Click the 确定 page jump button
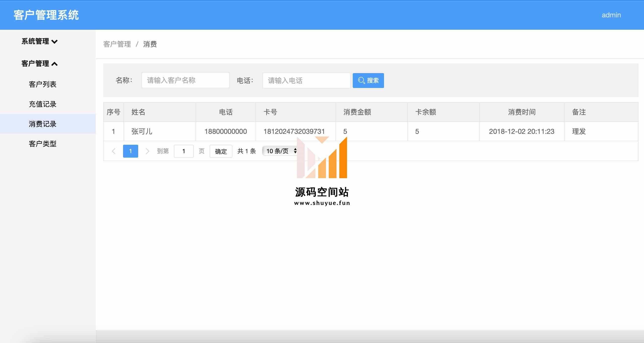Viewport: 644px width, 343px height. [x=221, y=151]
